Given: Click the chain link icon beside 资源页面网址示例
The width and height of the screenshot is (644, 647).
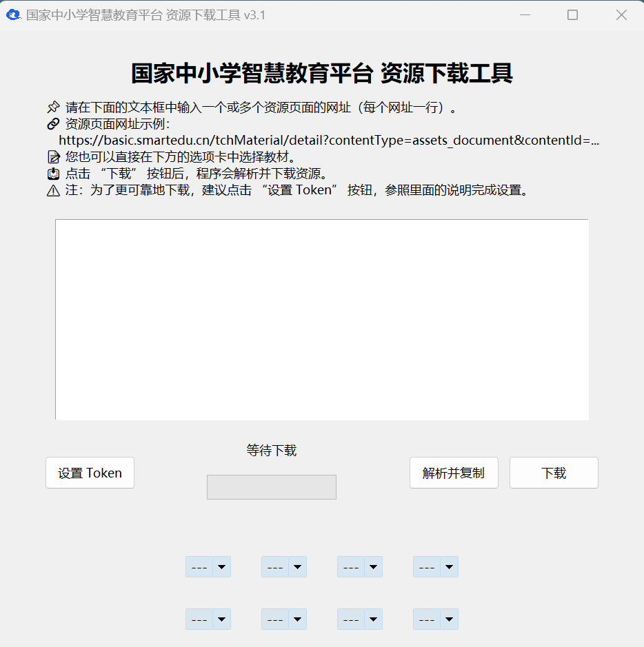Looking at the screenshot, I should [x=53, y=124].
